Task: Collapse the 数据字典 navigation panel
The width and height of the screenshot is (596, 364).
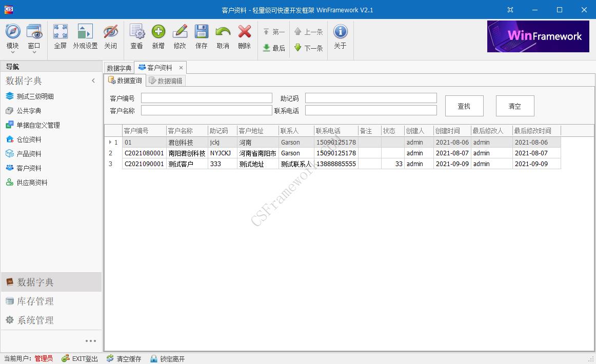Action: [x=93, y=80]
